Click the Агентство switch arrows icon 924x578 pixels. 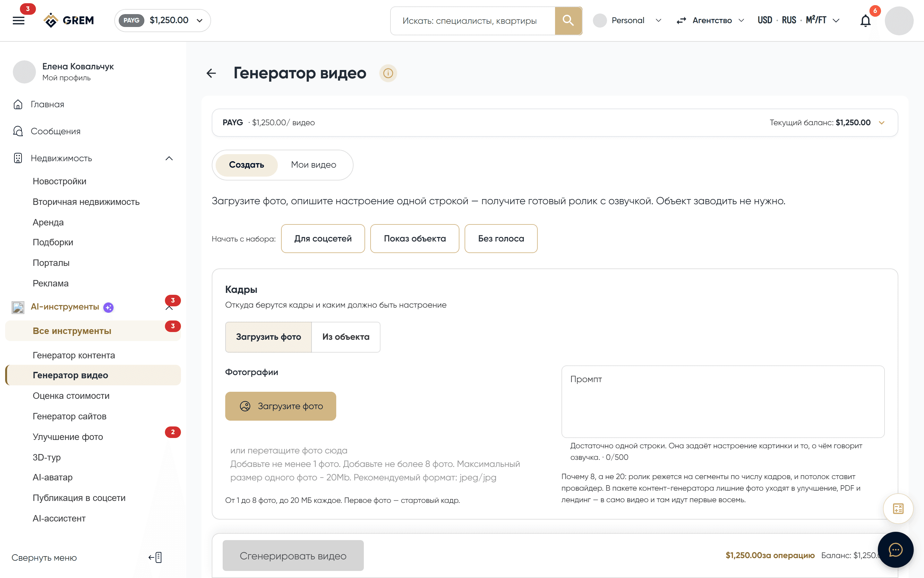[x=681, y=21]
